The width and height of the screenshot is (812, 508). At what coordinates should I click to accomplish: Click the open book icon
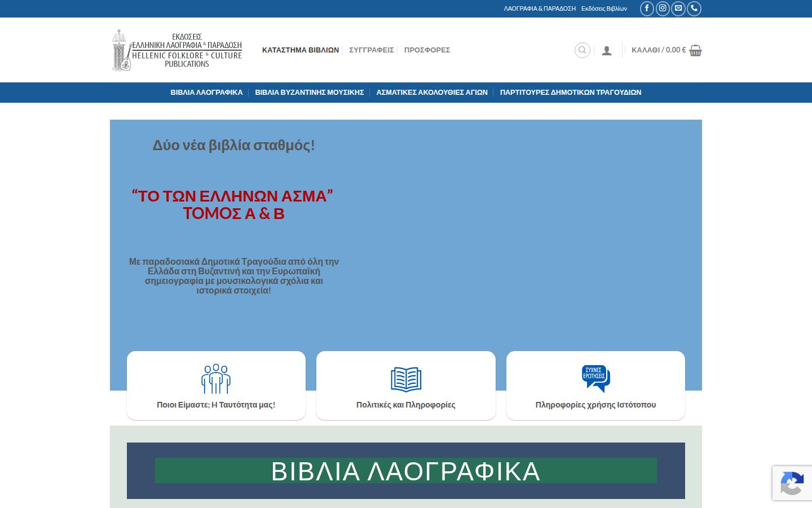[406, 379]
